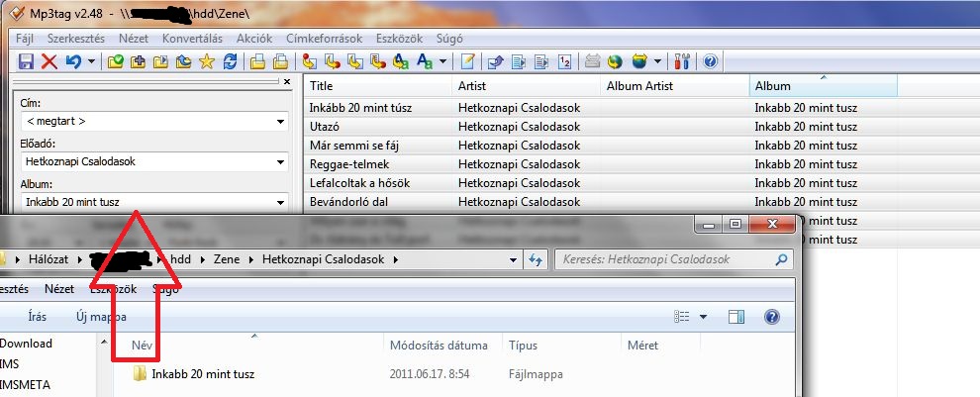
Task: Click the yellow star favorites icon
Action: tap(207, 61)
